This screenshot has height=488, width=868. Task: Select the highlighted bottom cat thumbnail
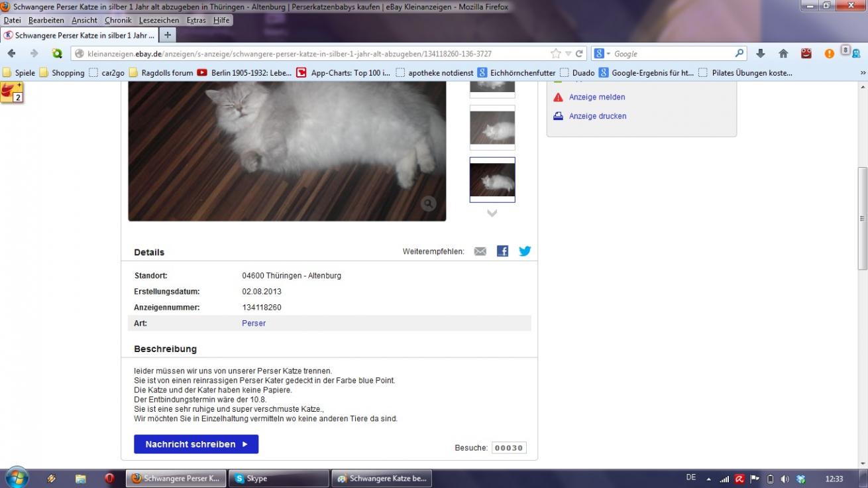(492, 180)
